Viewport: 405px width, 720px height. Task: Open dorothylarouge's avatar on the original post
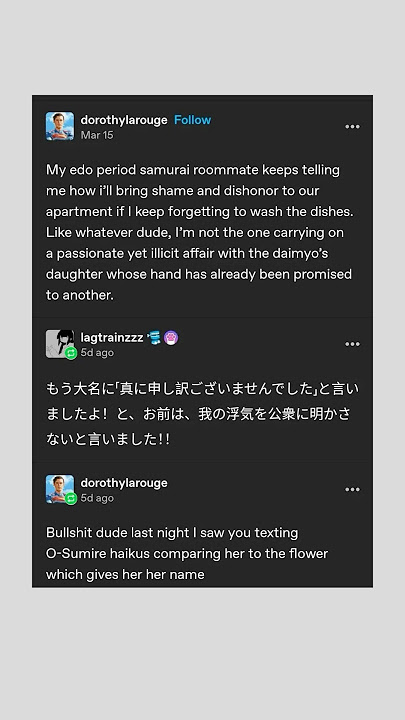(x=60, y=126)
